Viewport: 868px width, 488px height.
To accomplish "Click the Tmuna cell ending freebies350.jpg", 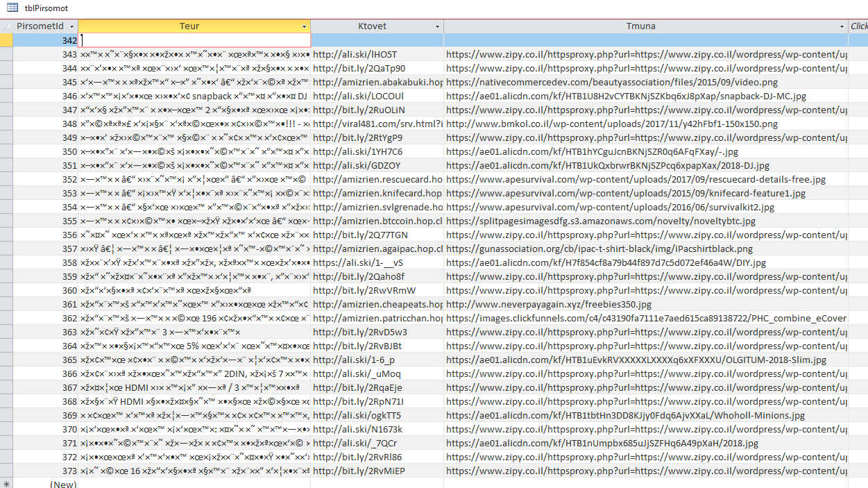I will pos(646,304).
